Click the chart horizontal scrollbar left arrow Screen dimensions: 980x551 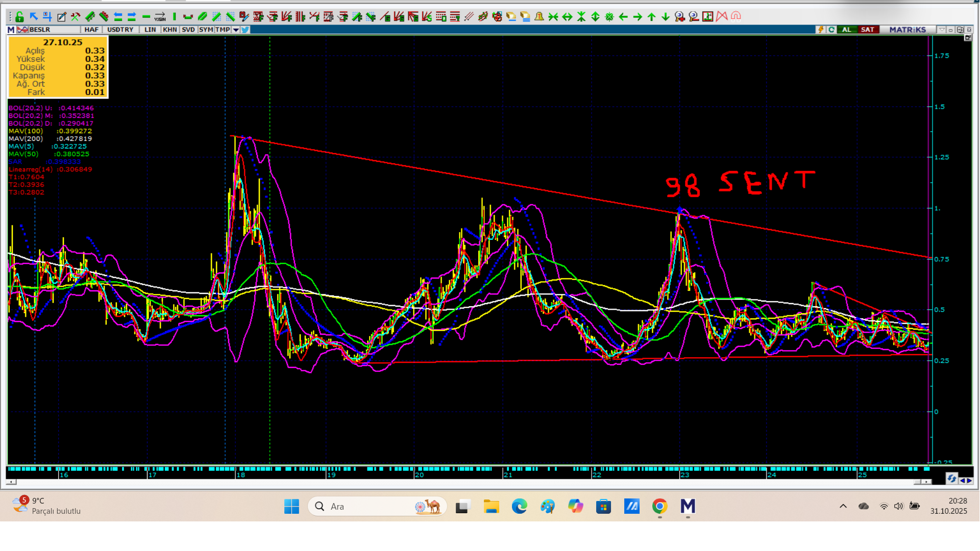[11, 482]
